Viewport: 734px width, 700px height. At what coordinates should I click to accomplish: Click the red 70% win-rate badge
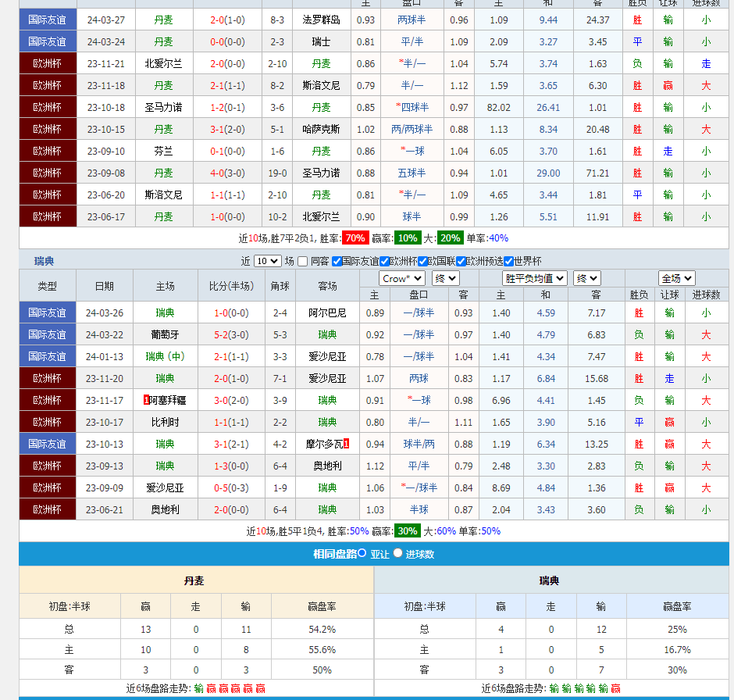coord(355,238)
